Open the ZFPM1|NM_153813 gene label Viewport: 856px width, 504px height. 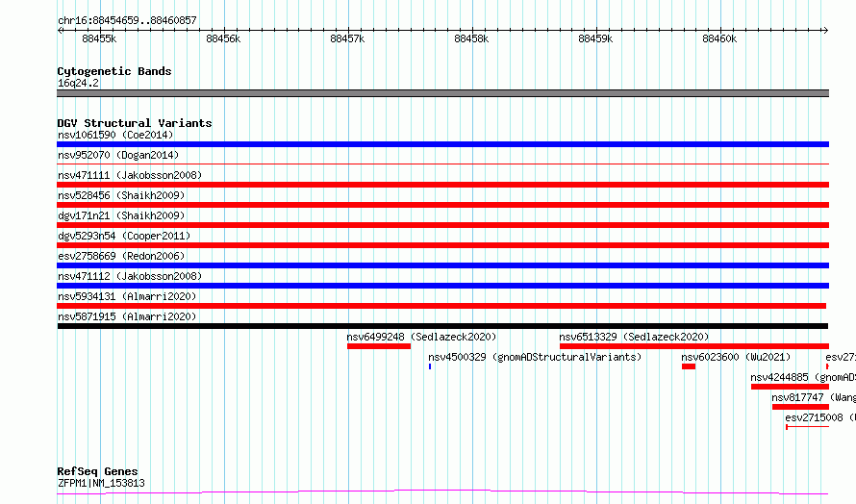[101, 483]
